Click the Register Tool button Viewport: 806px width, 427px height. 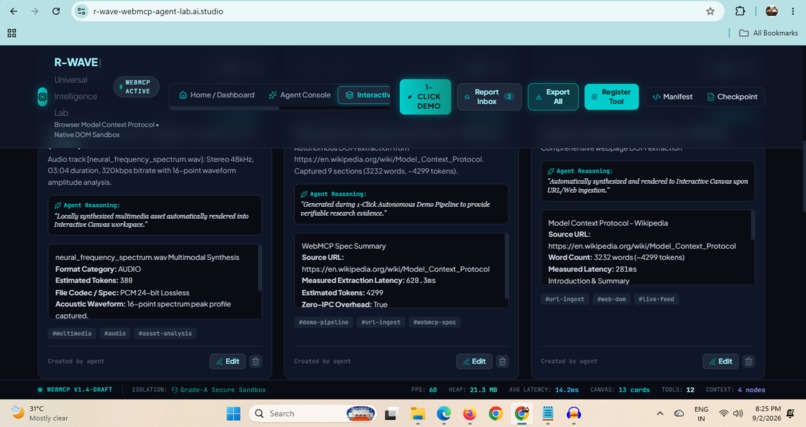pyautogui.click(x=611, y=97)
